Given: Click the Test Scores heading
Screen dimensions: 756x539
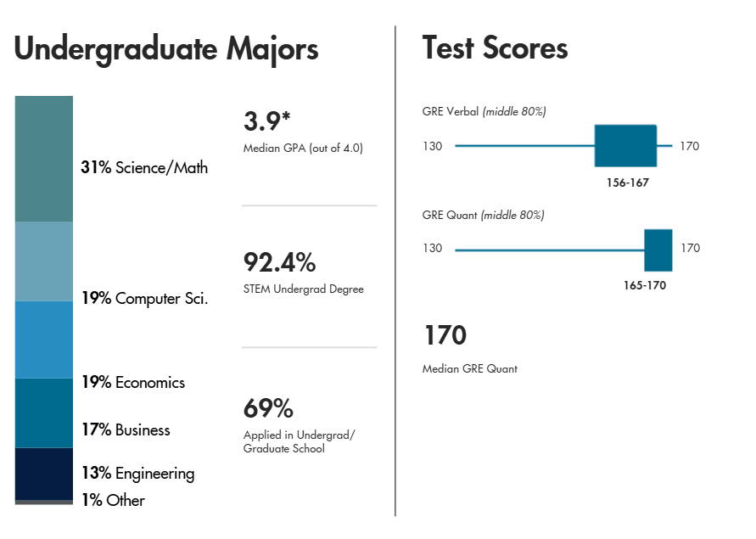Looking at the screenshot, I should [496, 48].
